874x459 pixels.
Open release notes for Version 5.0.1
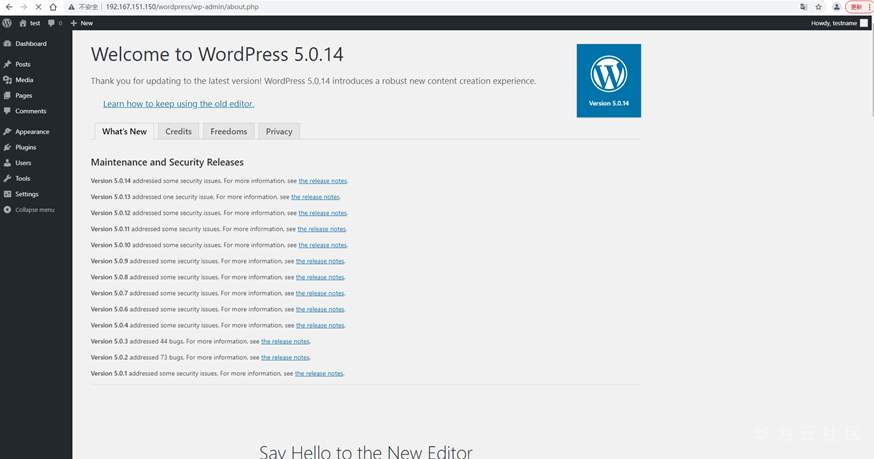click(x=319, y=374)
